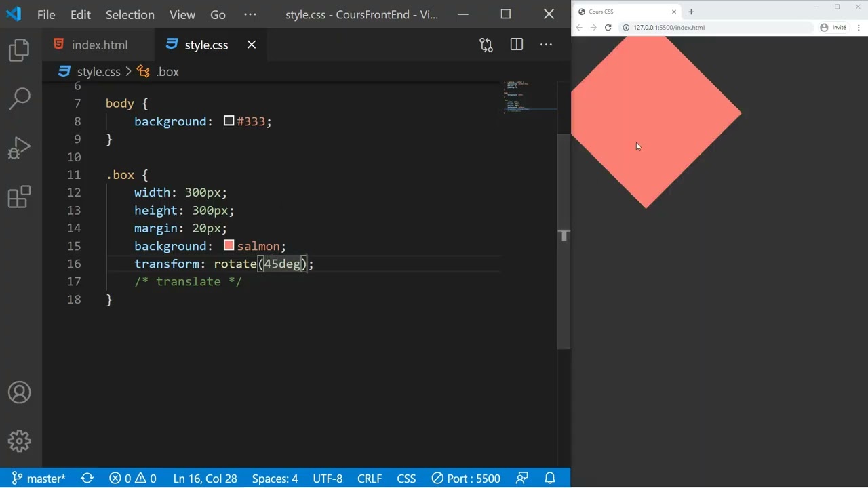Image resolution: width=868 pixels, height=488 pixels.
Task: Click the Open Changes compare icon
Action: pos(486,45)
